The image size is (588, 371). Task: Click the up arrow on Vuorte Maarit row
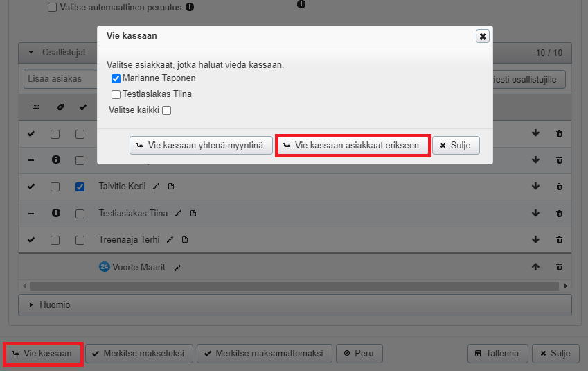click(x=535, y=267)
